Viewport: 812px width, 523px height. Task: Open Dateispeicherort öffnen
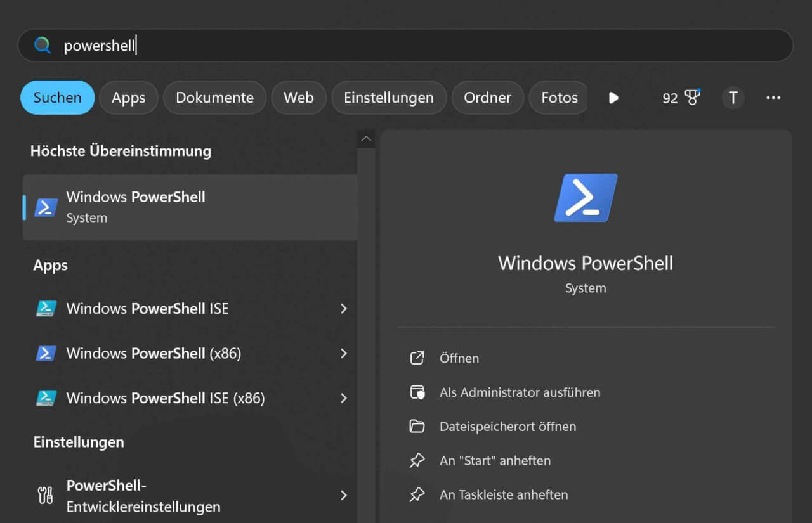(x=507, y=426)
